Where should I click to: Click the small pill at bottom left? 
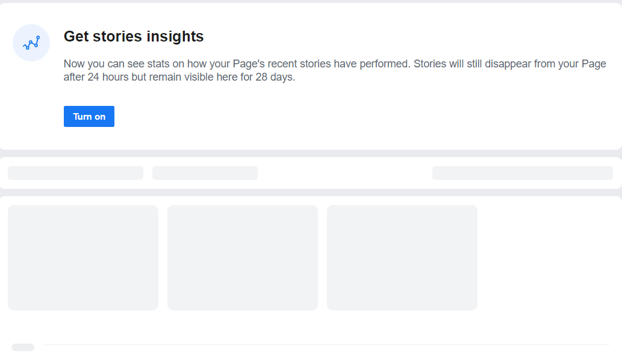tap(22, 347)
